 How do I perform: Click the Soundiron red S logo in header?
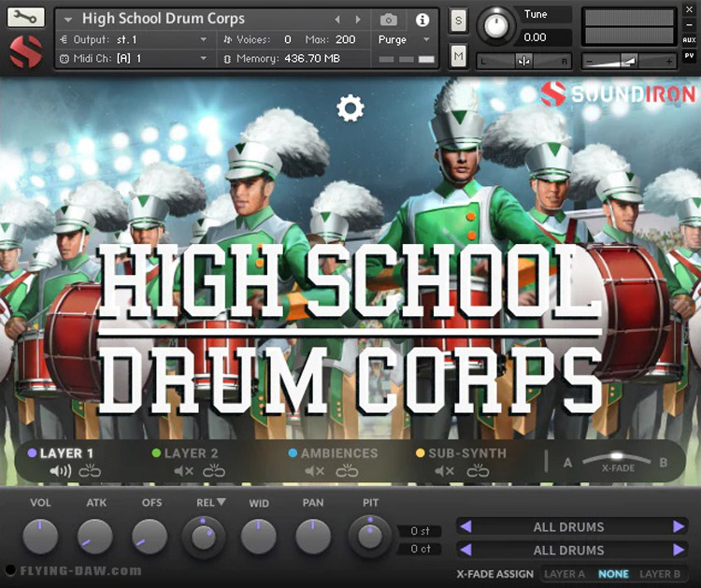pos(26,51)
